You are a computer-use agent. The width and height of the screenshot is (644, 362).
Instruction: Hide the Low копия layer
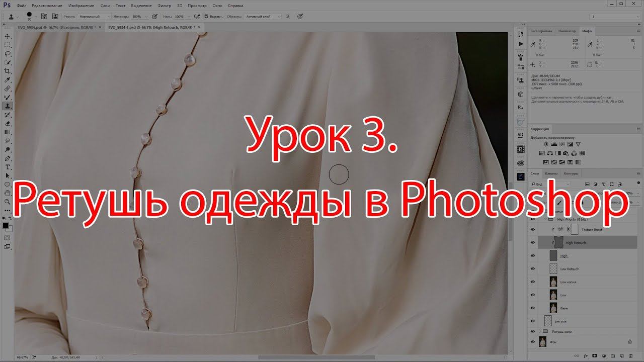coord(533,282)
